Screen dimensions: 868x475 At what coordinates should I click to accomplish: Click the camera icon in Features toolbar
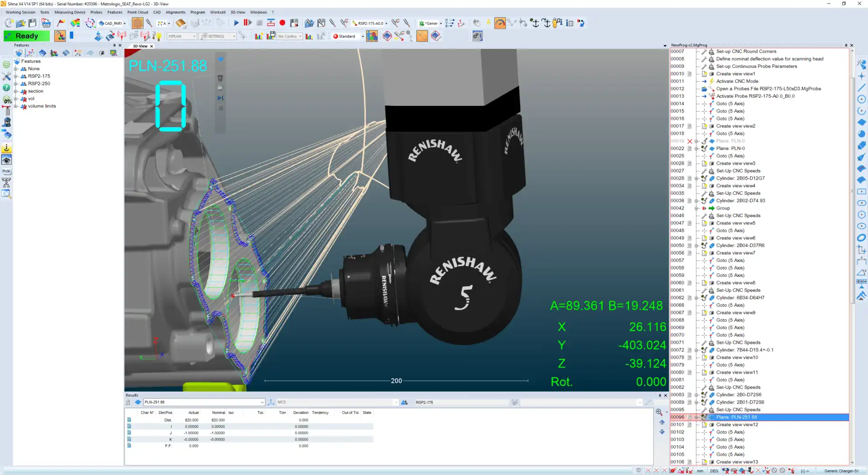tap(102, 53)
